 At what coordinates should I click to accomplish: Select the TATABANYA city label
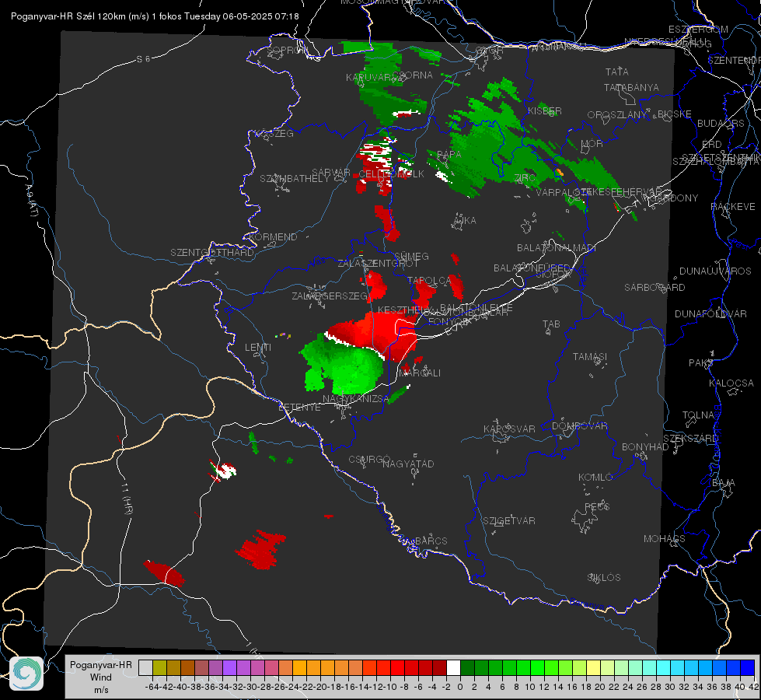click(x=631, y=87)
